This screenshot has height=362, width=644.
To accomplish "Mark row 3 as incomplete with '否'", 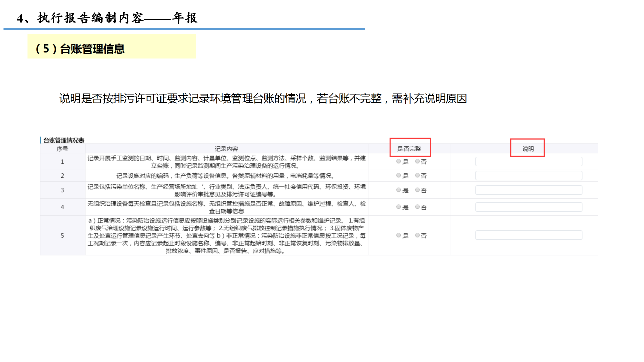I will point(417,190).
